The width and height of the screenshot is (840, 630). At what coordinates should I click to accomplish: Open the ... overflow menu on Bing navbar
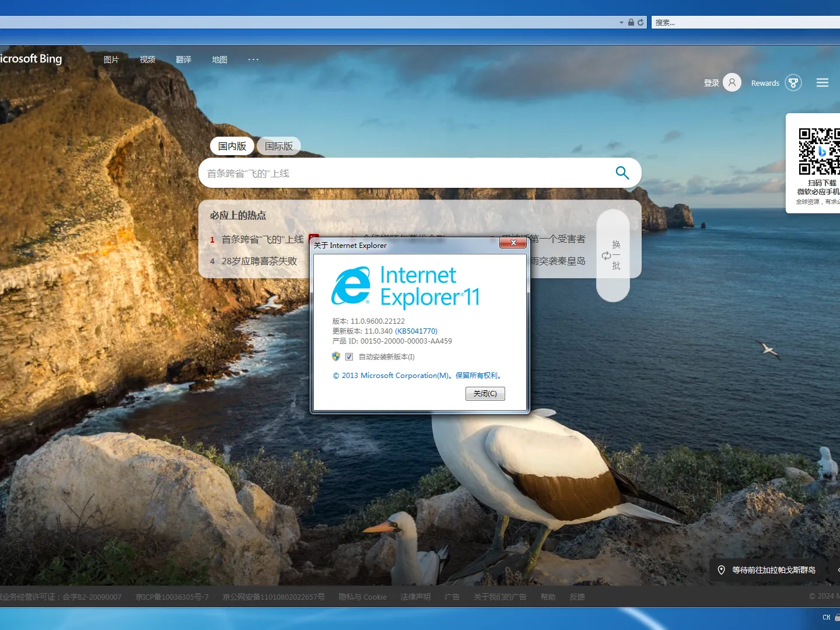coord(253,59)
